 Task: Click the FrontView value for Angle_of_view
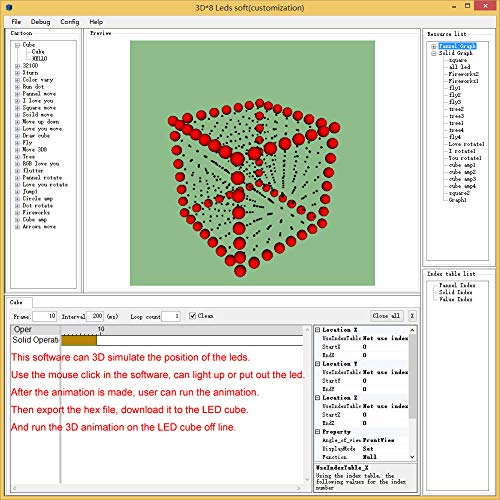[x=378, y=440]
